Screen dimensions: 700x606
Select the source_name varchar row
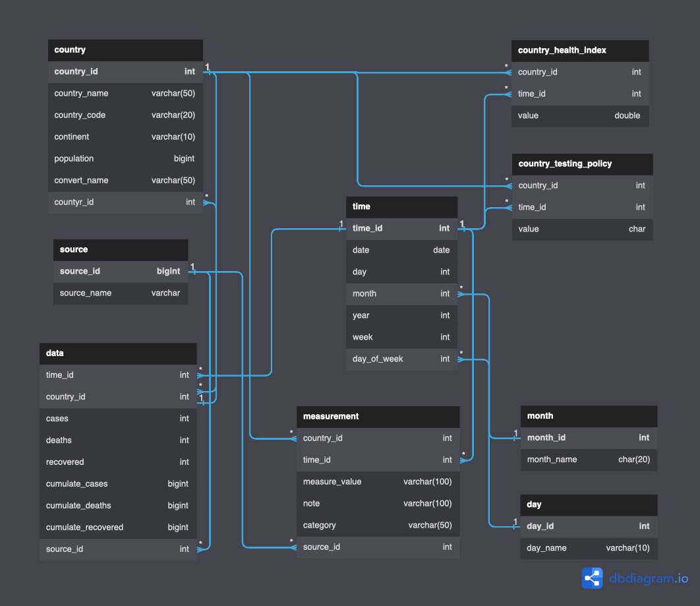(121, 293)
